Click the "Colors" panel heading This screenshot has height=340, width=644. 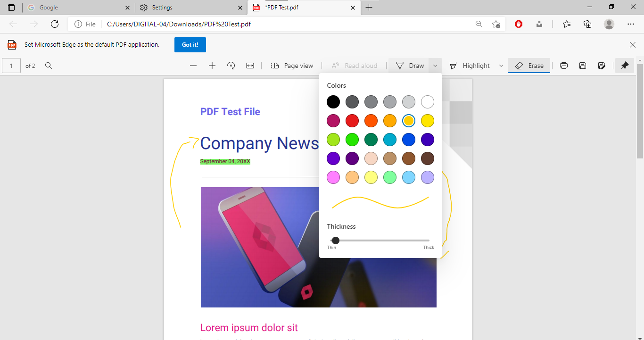tap(337, 85)
